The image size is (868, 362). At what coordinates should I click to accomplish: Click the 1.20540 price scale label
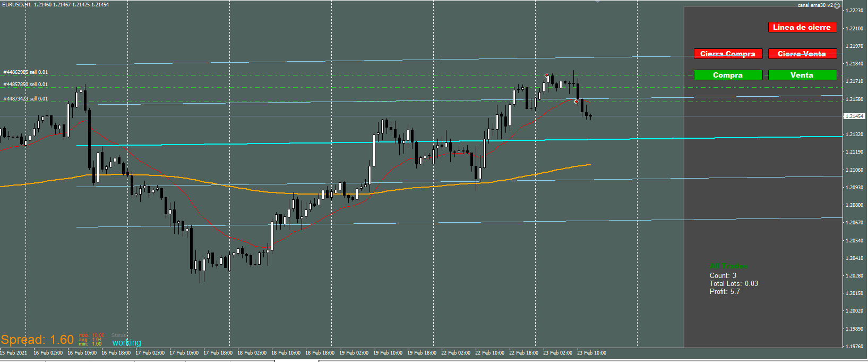[x=854, y=240]
